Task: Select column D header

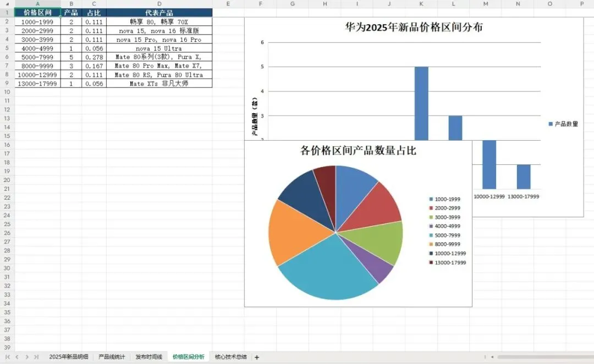Action: pos(159,4)
